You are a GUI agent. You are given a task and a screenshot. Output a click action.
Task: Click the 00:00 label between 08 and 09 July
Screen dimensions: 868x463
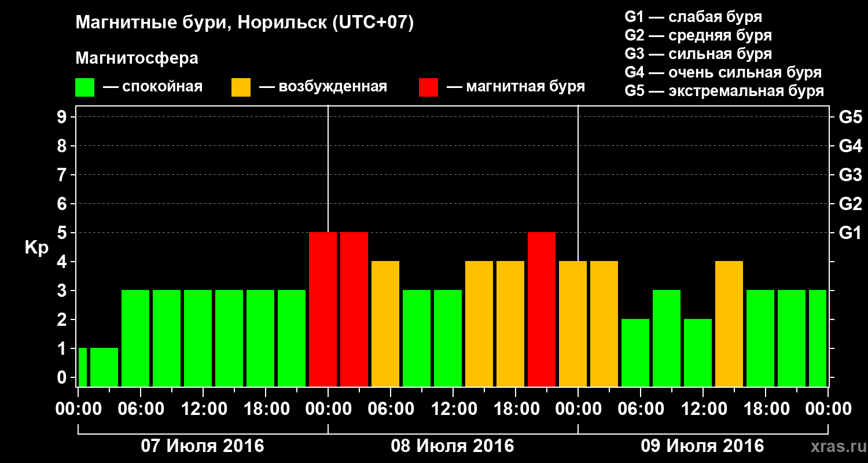point(578,409)
